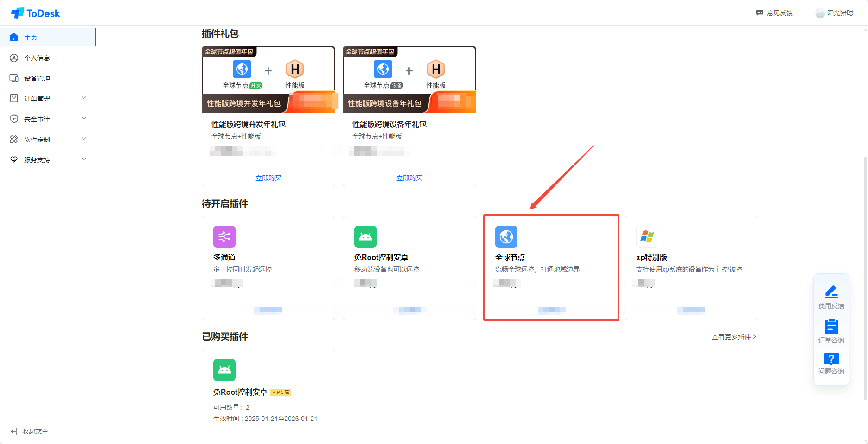Click the H 性能版 icon in 并发年礼包

(295, 69)
